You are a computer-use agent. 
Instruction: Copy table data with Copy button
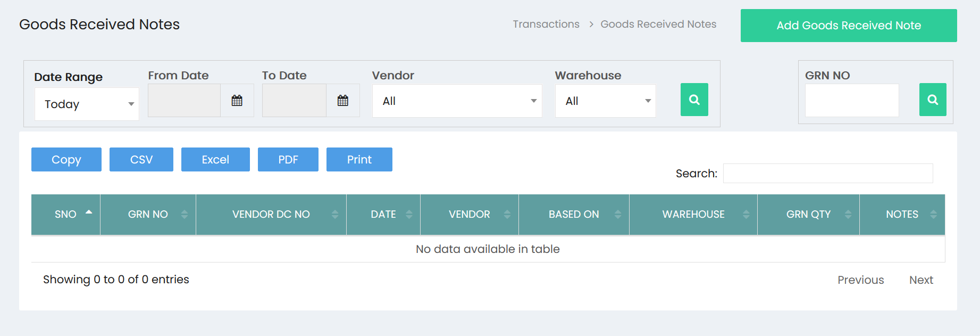[x=66, y=160]
